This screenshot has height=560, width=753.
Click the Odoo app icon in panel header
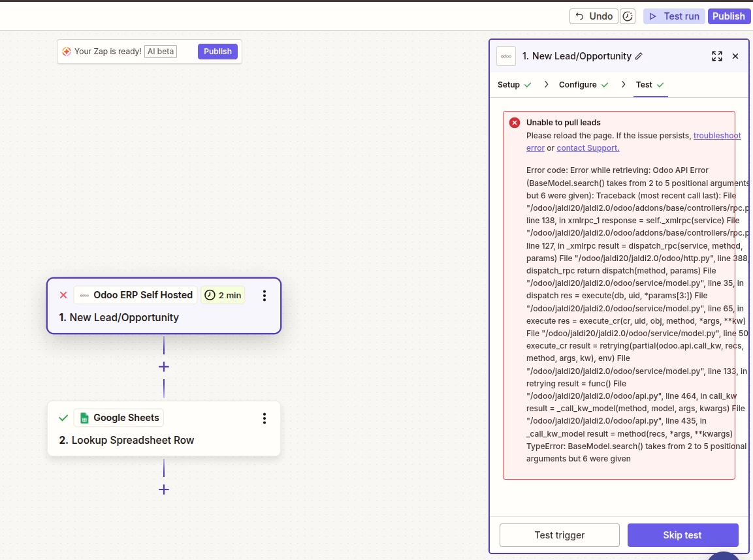506,56
